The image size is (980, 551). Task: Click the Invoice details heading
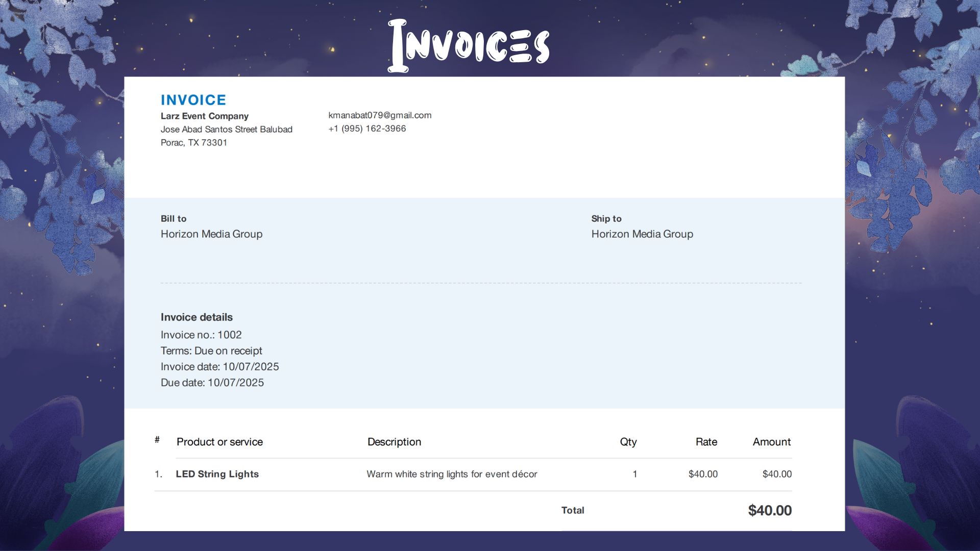coord(197,317)
